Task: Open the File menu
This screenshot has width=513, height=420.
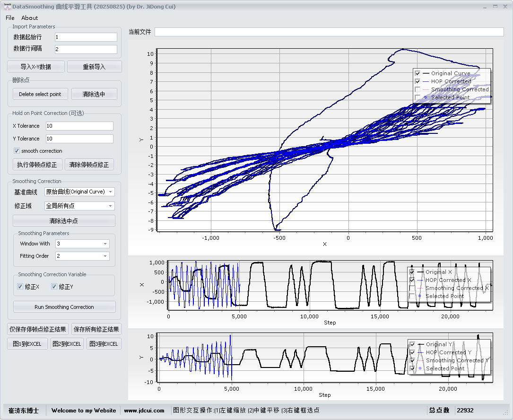Action: pos(10,18)
